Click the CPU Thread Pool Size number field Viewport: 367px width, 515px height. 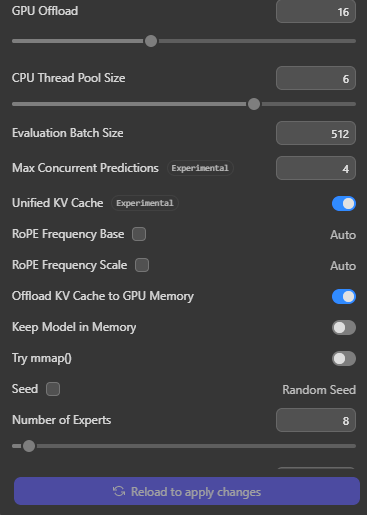tap(316, 78)
